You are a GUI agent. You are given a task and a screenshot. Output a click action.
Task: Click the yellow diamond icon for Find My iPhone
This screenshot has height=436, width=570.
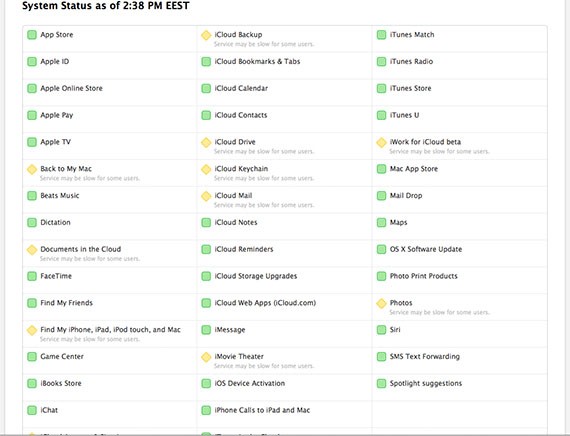32,330
